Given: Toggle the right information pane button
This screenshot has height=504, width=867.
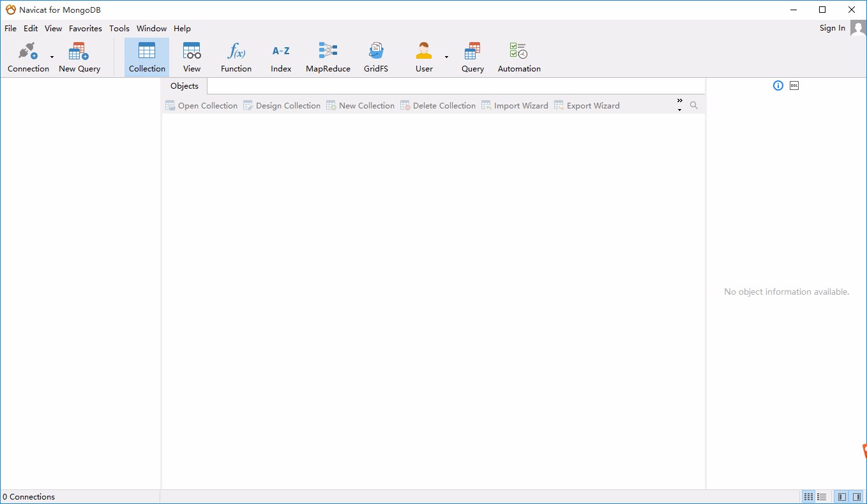Looking at the screenshot, I should pyautogui.click(x=857, y=497).
